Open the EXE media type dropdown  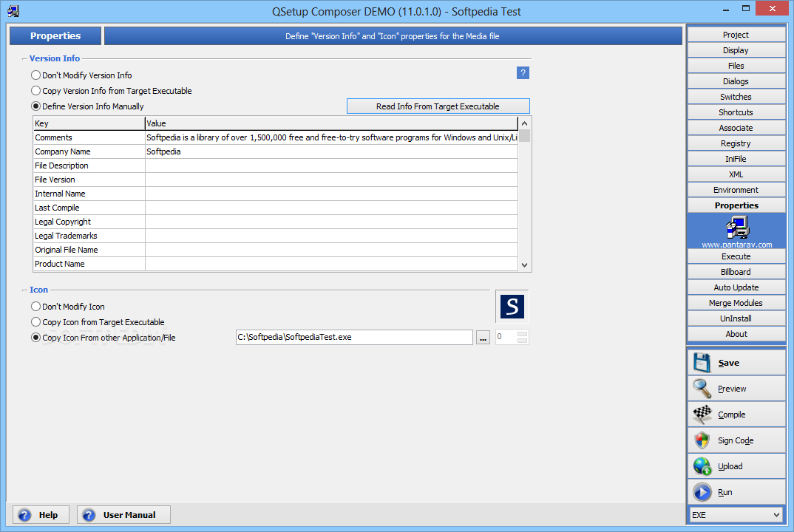[736, 515]
